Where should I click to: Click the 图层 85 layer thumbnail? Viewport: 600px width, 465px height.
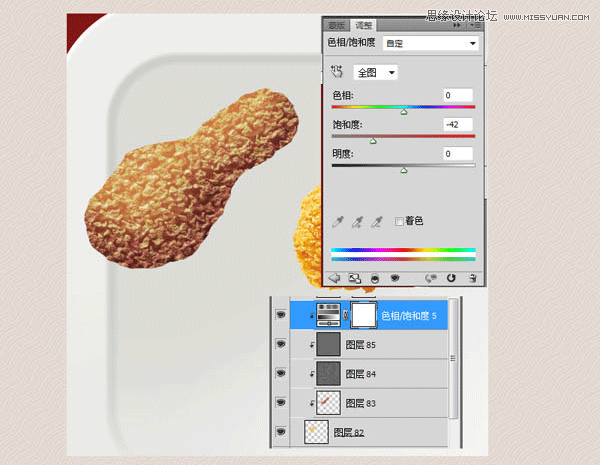click(328, 344)
